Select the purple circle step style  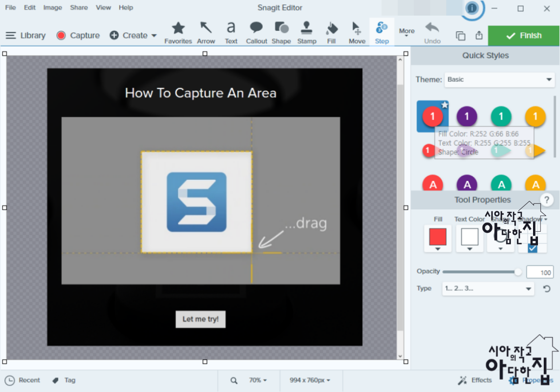(466, 117)
